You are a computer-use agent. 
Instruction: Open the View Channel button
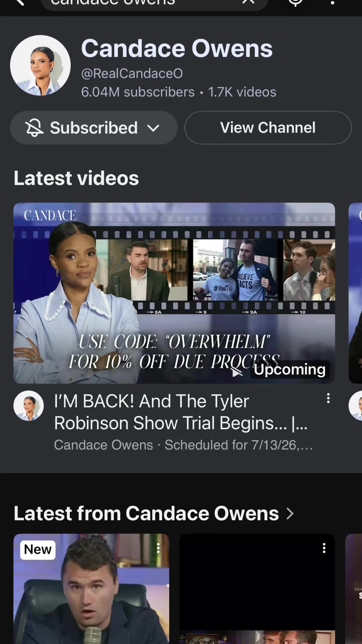tap(268, 128)
